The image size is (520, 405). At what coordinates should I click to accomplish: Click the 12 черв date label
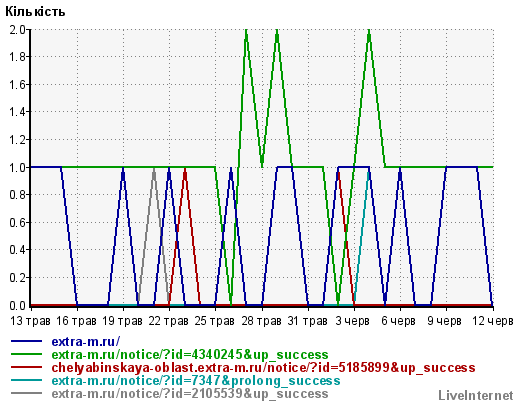coord(493,321)
